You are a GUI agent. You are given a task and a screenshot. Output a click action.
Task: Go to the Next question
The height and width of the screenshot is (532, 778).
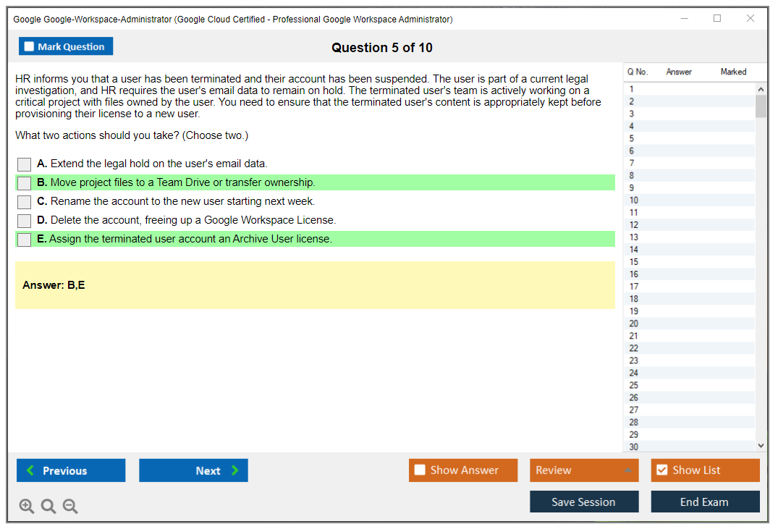click(x=193, y=470)
